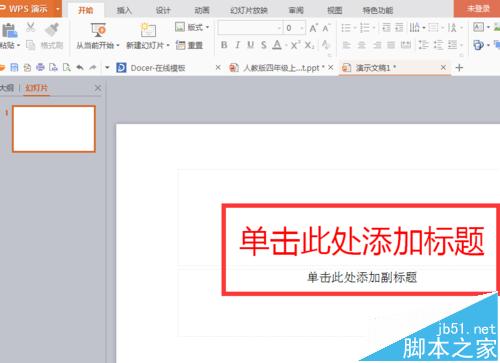Image resolution: width=500 pixels, height=363 pixels.
Task: Switch to the 动画 ribbon tab
Action: (x=202, y=10)
